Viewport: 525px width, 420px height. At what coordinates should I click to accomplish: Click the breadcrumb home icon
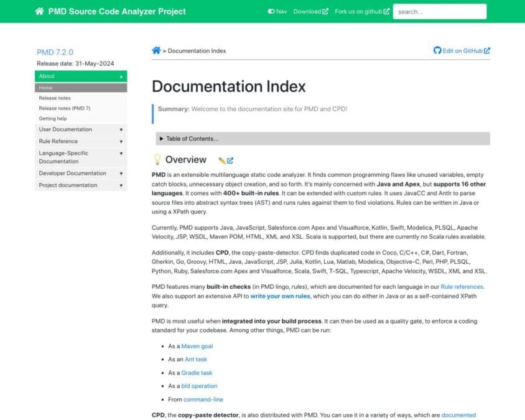tap(156, 50)
